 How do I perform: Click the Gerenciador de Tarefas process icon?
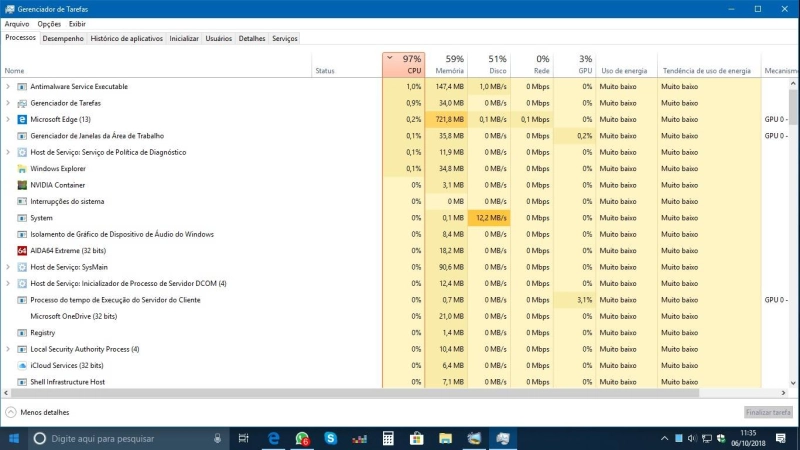coord(22,103)
